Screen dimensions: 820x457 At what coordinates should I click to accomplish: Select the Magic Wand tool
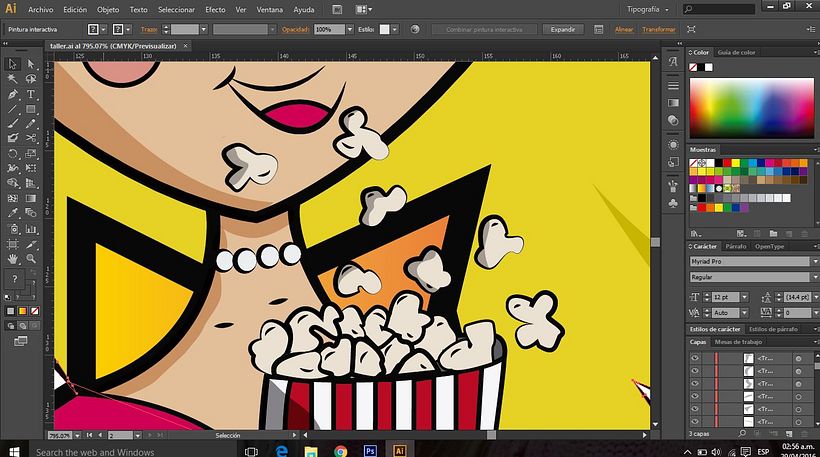click(13, 79)
